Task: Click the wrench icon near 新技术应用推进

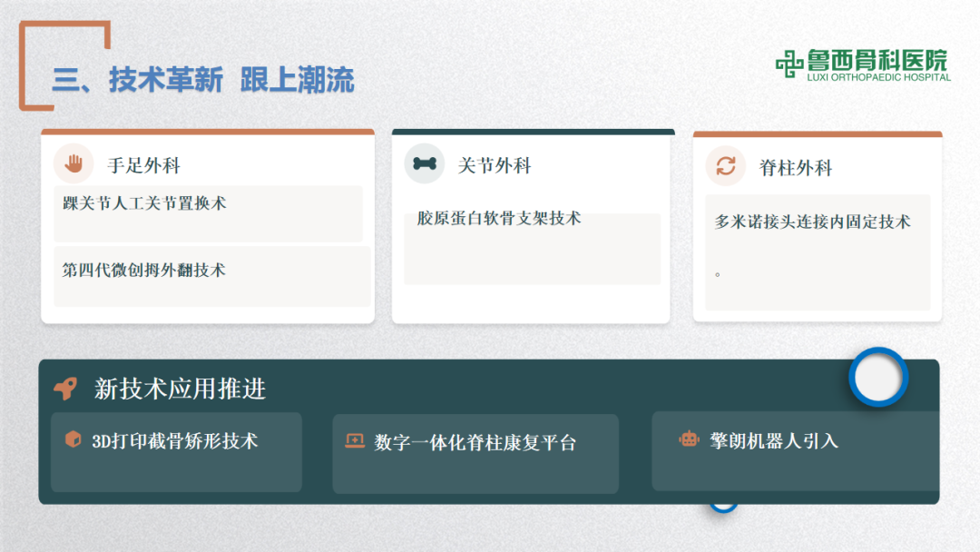Action: [x=64, y=388]
